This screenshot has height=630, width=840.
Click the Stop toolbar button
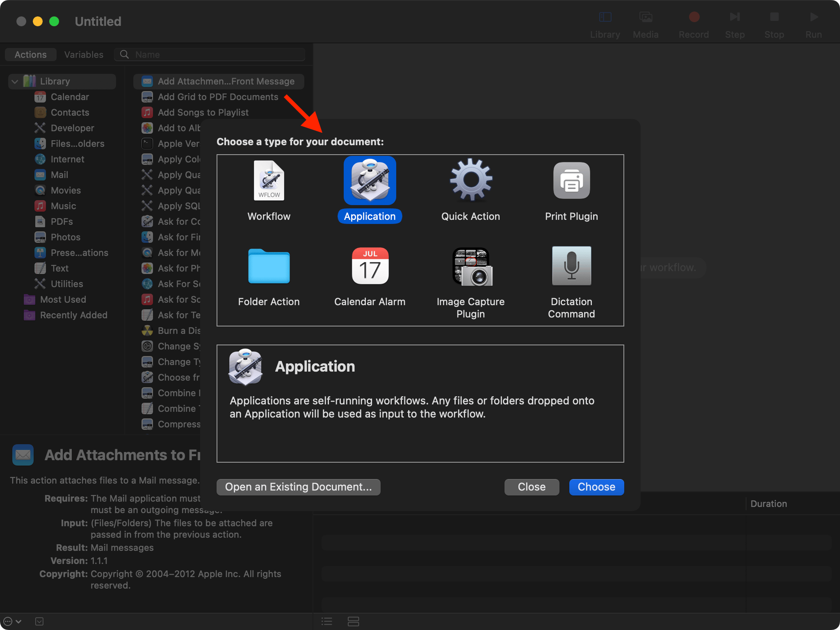774,25
